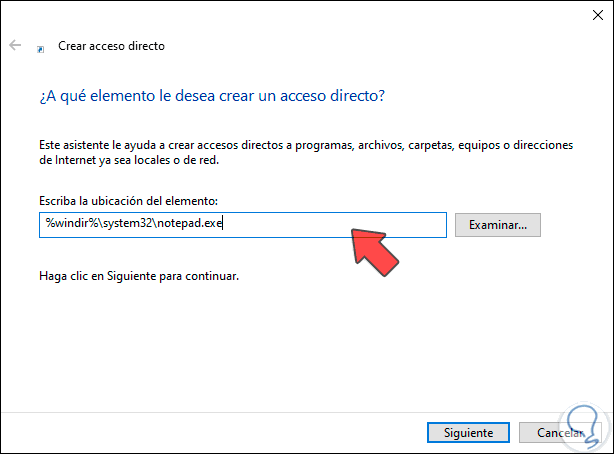Image resolution: width=614 pixels, height=454 pixels.
Task: Click the blue heading question text
Action: (x=212, y=96)
